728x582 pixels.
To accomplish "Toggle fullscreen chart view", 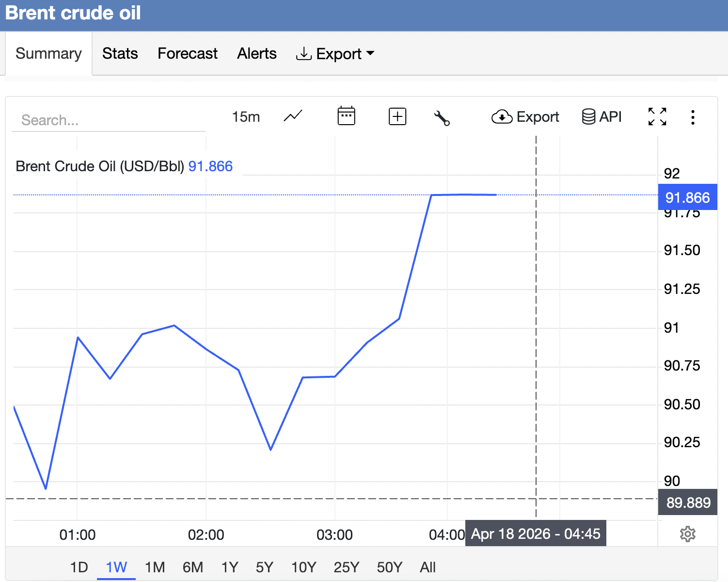I will click(x=657, y=117).
